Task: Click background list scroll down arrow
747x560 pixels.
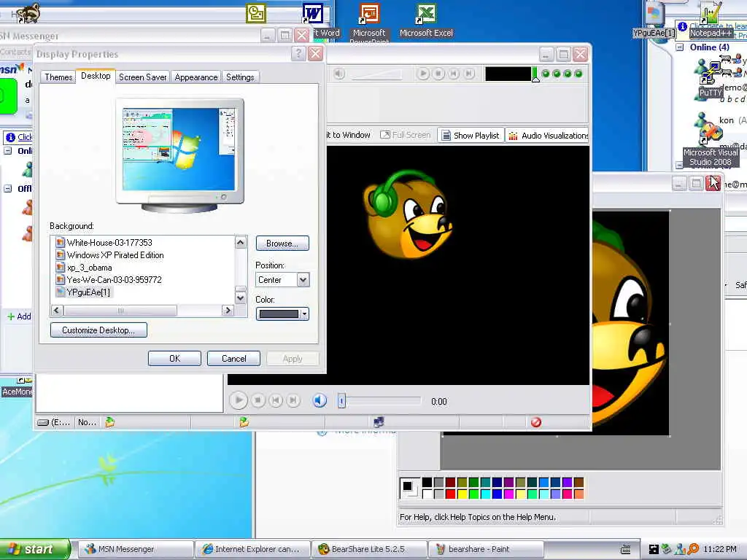Action: tap(241, 298)
